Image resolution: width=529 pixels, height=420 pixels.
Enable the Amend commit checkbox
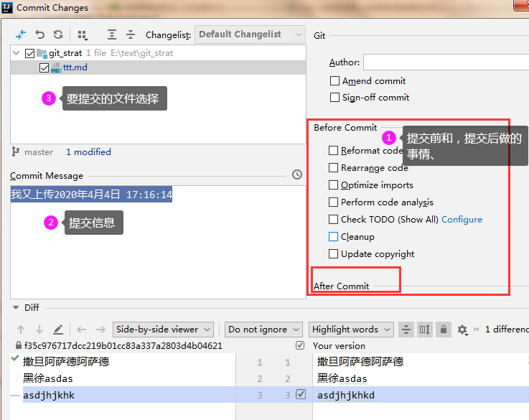334,81
